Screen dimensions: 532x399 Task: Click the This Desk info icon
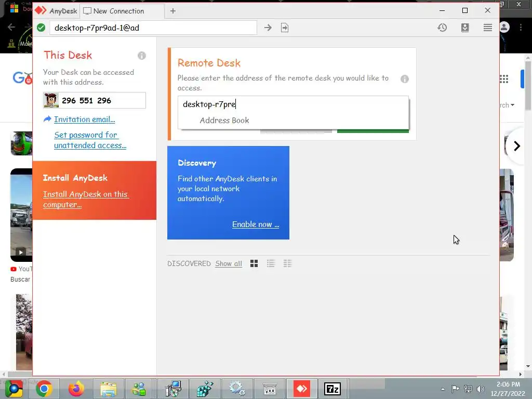coord(142,55)
